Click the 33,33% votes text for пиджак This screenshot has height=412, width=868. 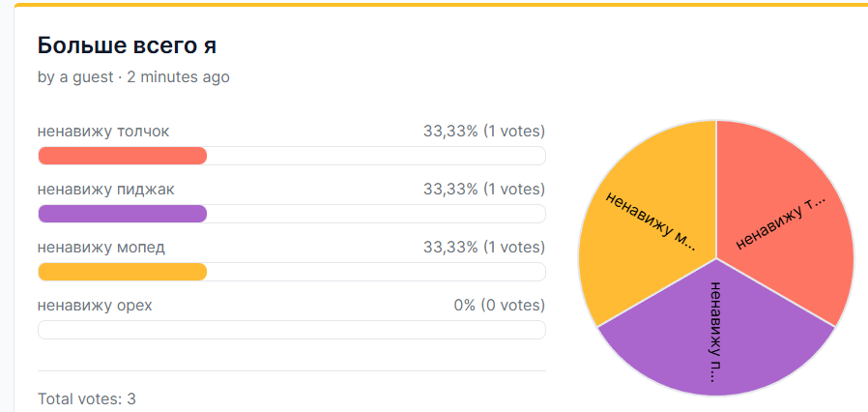click(484, 190)
